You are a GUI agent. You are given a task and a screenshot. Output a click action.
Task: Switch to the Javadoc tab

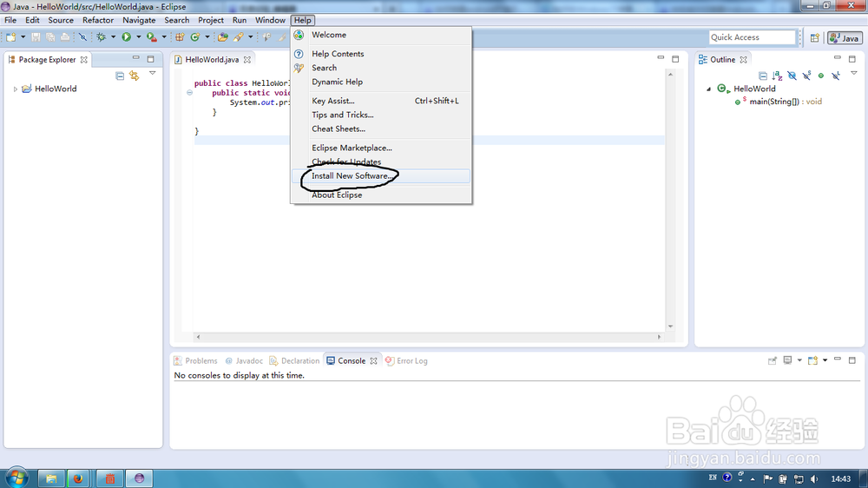(x=244, y=360)
